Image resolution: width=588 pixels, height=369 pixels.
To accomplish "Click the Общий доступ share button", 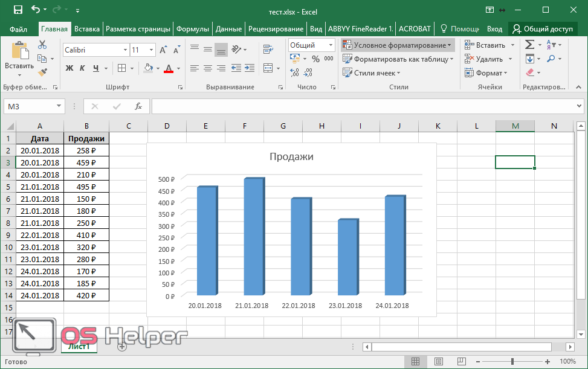I will [542, 29].
